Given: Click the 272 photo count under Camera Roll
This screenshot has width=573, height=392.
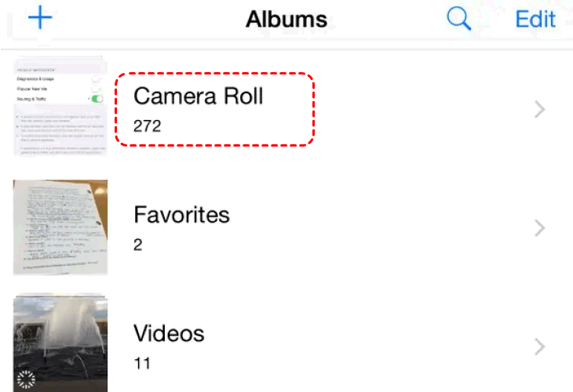Looking at the screenshot, I should [147, 125].
